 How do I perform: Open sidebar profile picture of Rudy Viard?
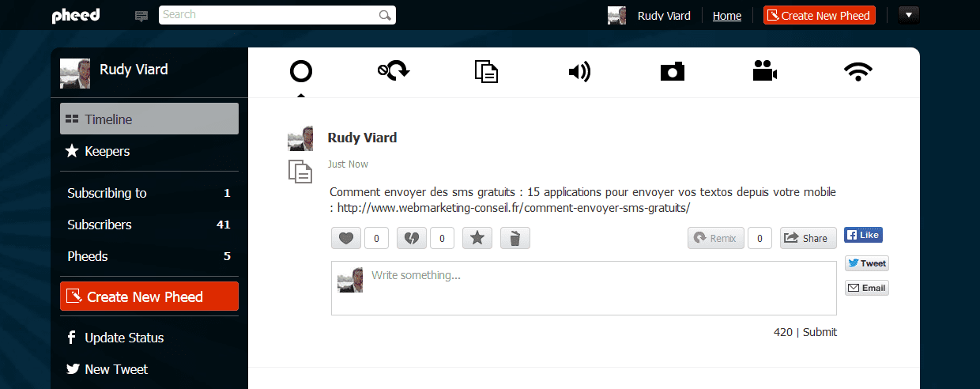75,74
